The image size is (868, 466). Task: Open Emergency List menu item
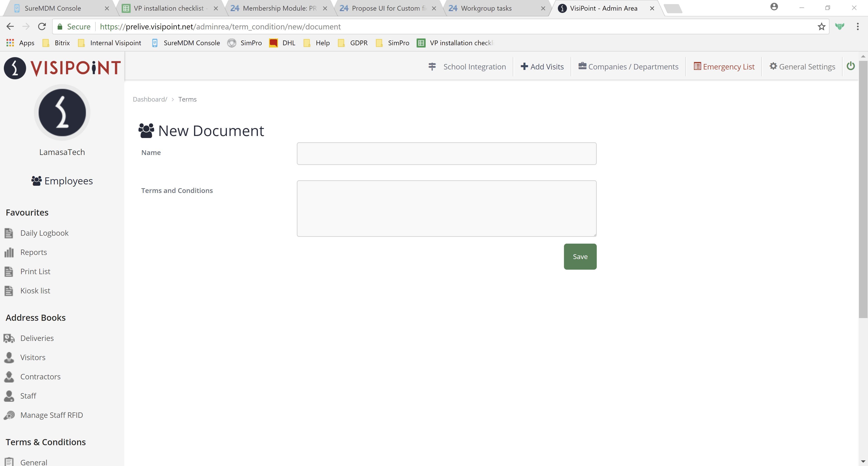click(x=724, y=67)
